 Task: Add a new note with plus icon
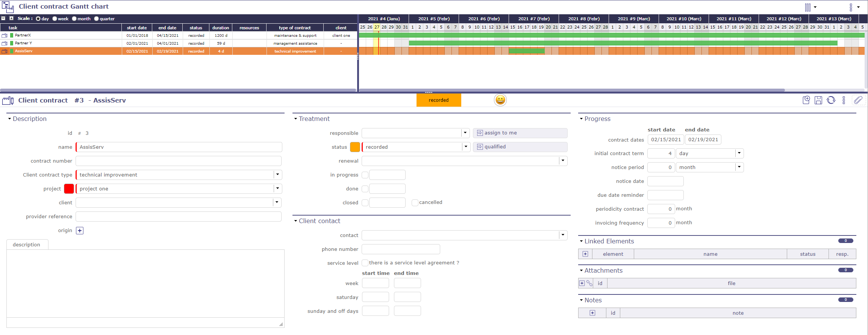(592, 313)
